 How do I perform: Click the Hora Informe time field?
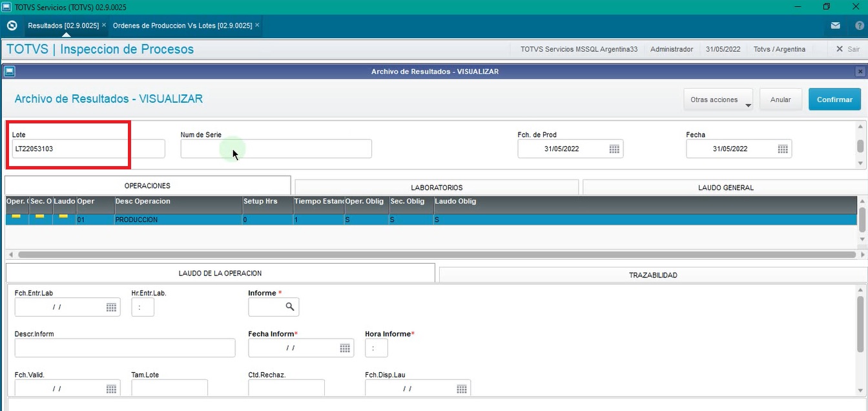[x=377, y=348]
